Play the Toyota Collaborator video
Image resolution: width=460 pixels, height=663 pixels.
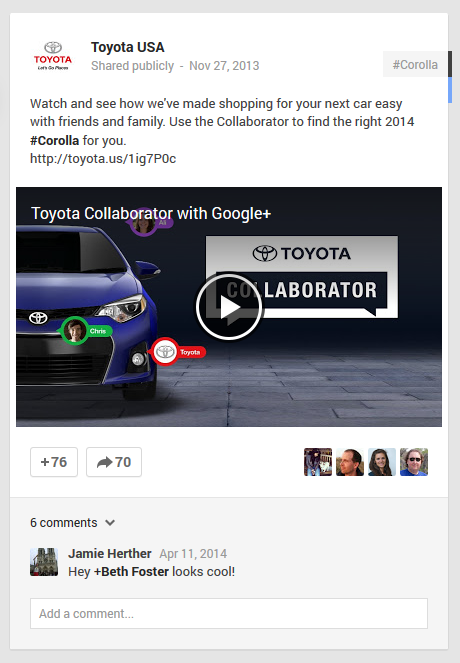click(229, 307)
